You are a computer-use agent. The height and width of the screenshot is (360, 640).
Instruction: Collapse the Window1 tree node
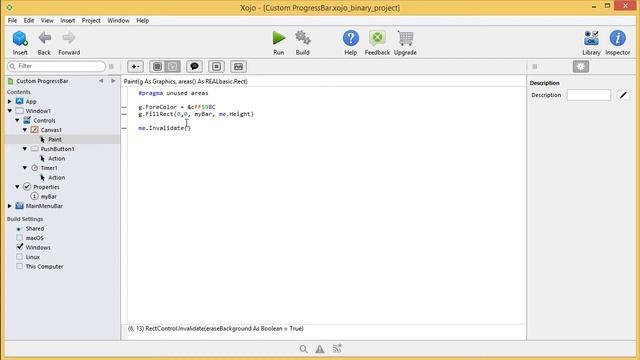point(10,111)
